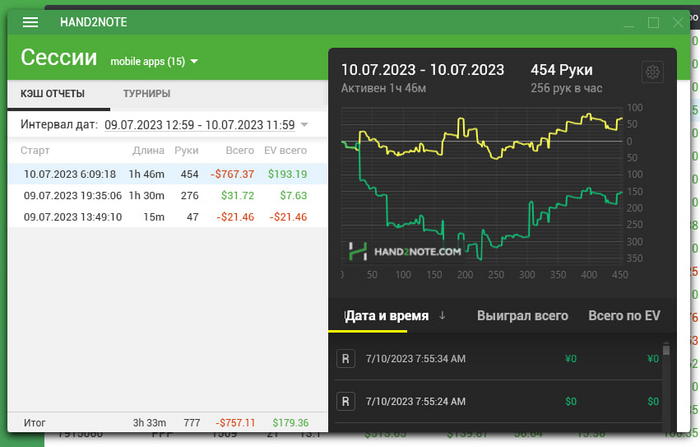Click the -$767.37 total value

(232, 174)
